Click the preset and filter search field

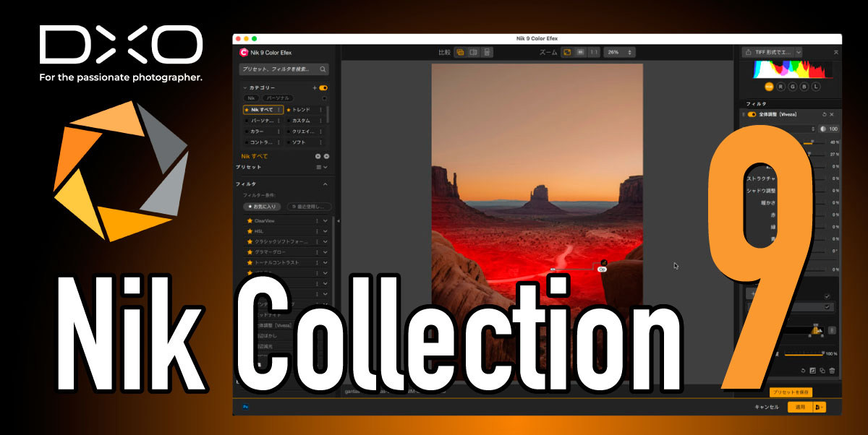(x=284, y=69)
